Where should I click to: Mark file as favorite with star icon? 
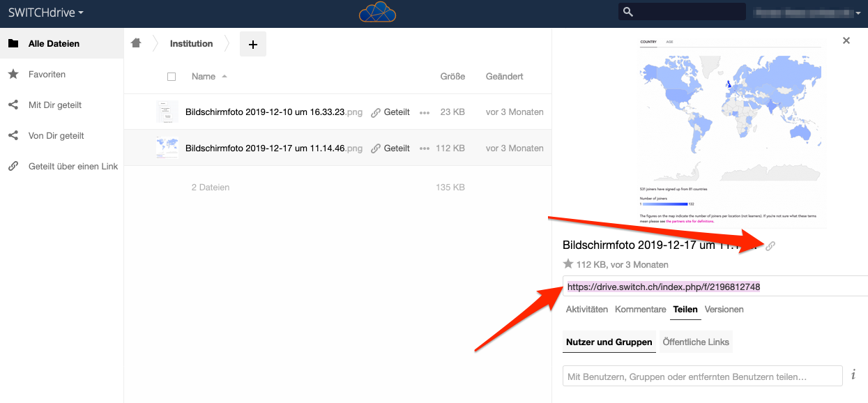(568, 264)
